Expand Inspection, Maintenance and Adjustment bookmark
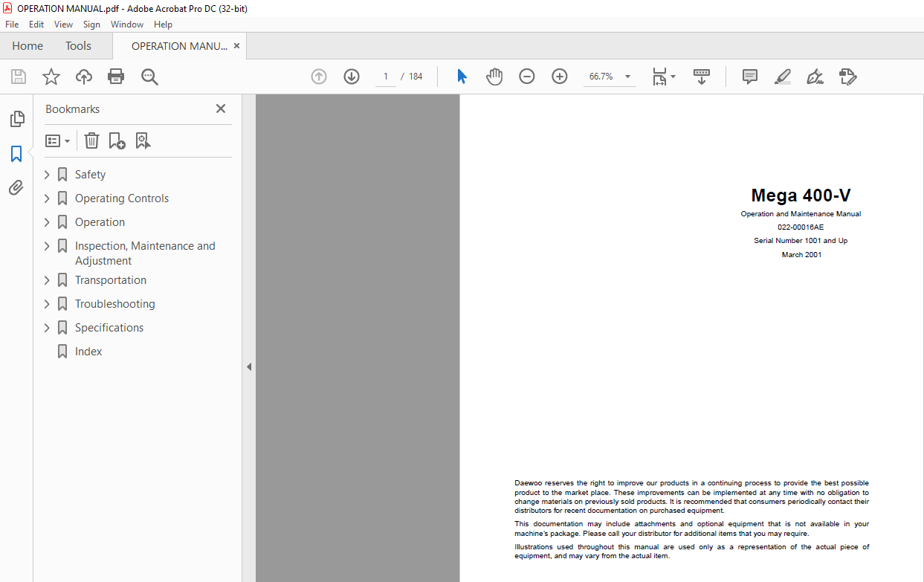 coord(47,246)
